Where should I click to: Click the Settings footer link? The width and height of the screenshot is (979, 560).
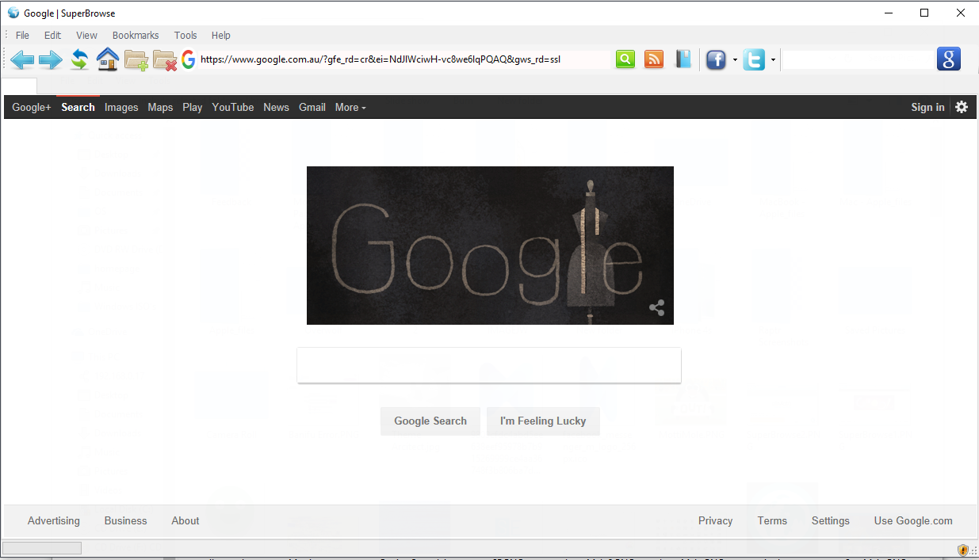(x=831, y=520)
